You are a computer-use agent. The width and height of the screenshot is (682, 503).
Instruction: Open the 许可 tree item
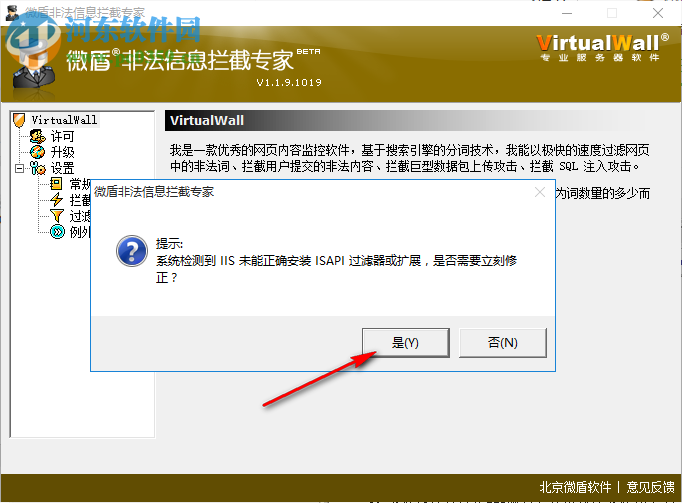click(x=63, y=136)
